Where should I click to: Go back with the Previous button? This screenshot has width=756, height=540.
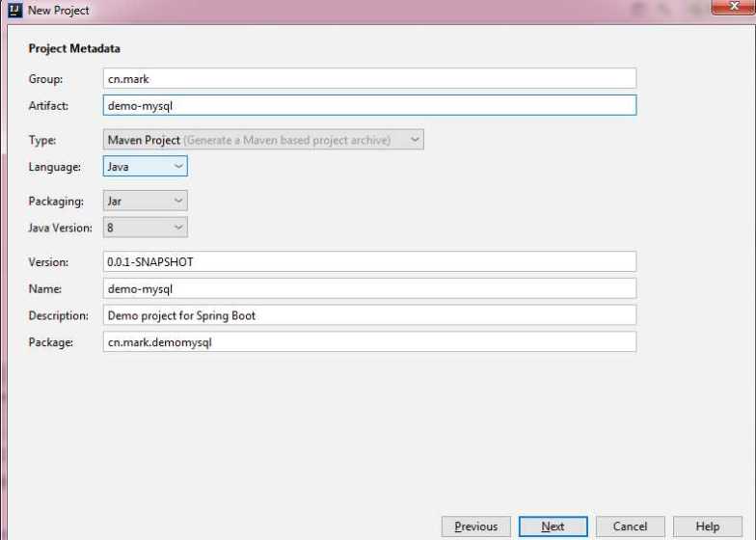pos(476,526)
